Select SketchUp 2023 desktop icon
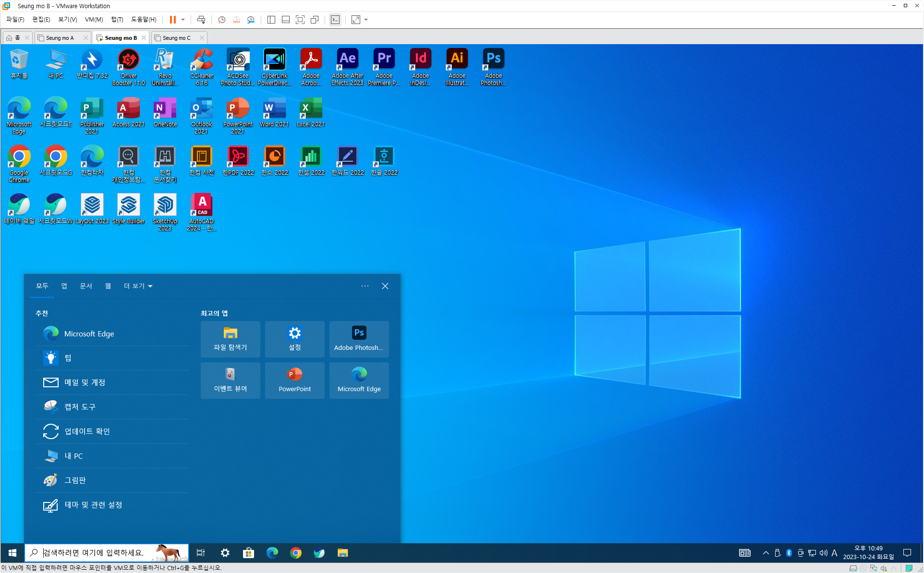 coord(165,212)
